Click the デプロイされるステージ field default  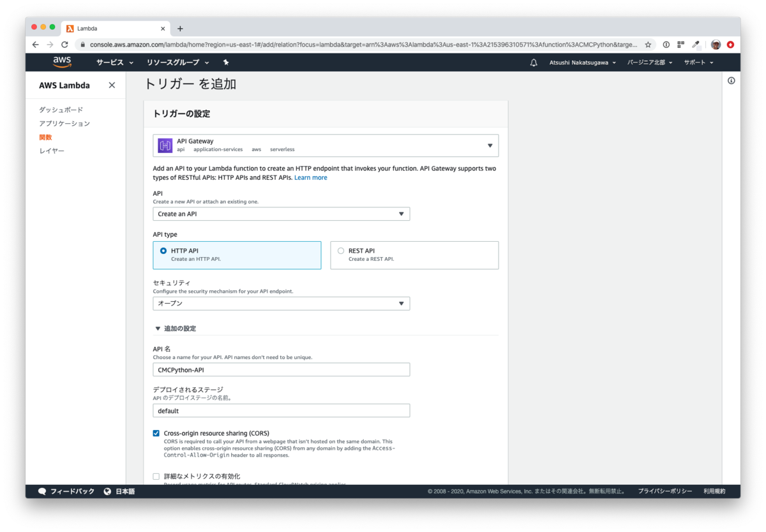tap(282, 411)
